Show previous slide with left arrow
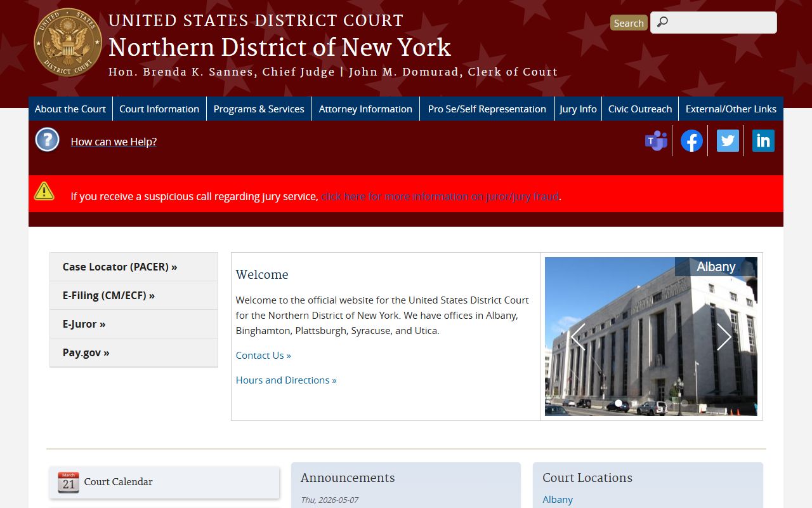The width and height of the screenshot is (812, 508). click(x=577, y=337)
